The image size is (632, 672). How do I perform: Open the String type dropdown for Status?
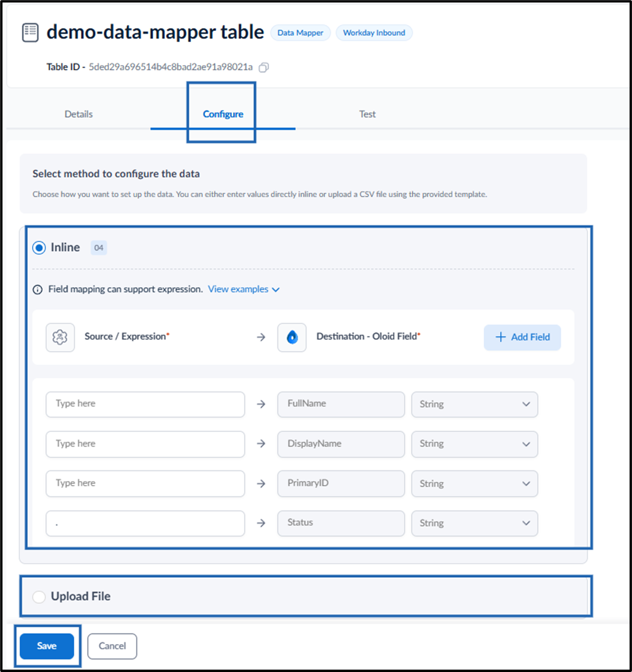pos(474,523)
